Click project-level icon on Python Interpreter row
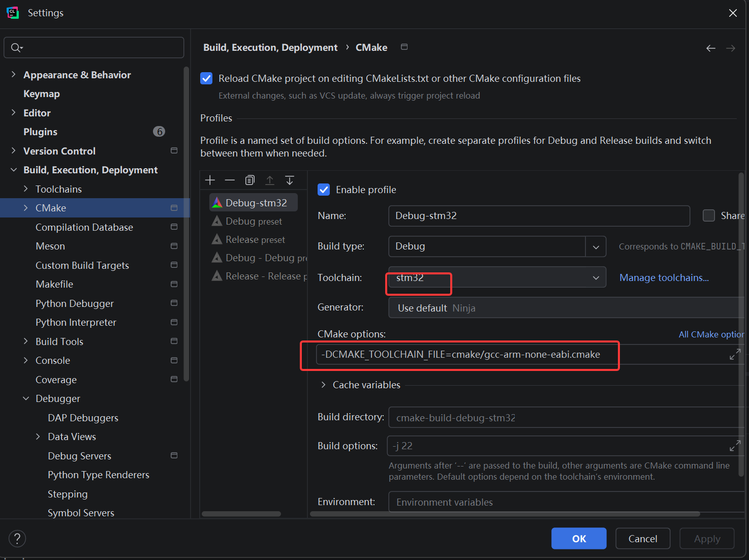749x560 pixels. (174, 322)
